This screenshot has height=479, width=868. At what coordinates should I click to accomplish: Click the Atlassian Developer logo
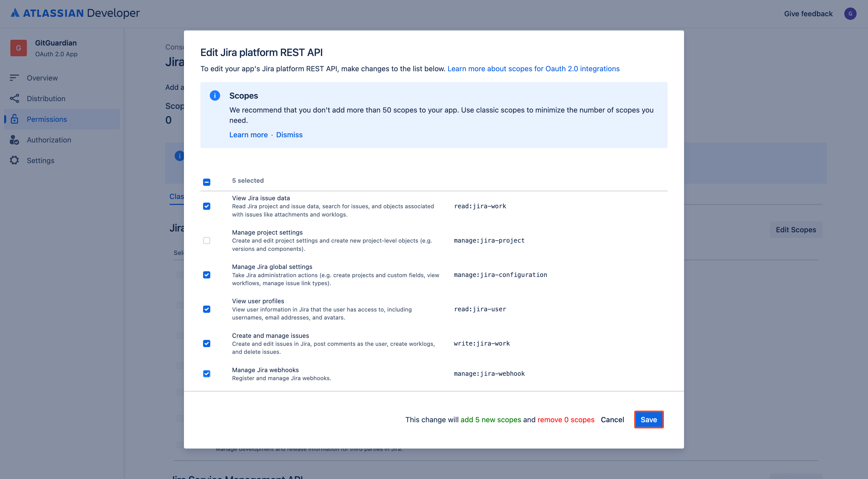75,13
